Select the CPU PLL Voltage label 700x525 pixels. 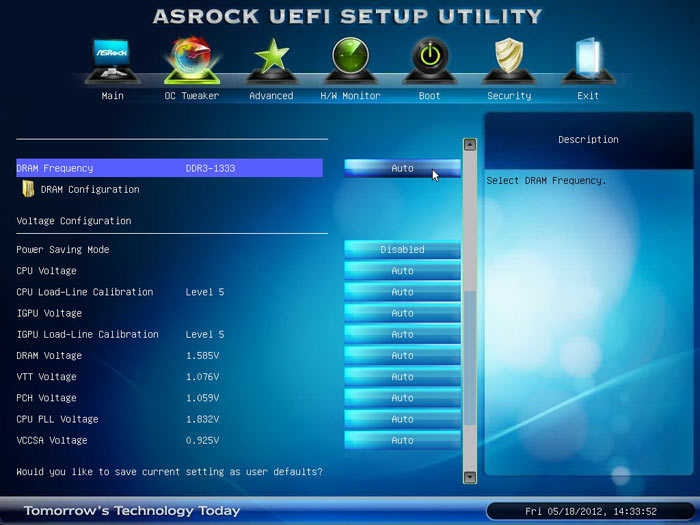58,419
